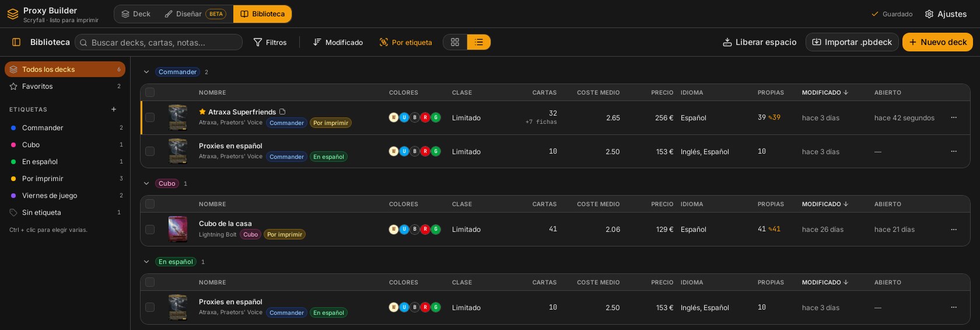Screen dimensions: 980x330
Task: Open Ajustes settings gear
Action: 946,14
